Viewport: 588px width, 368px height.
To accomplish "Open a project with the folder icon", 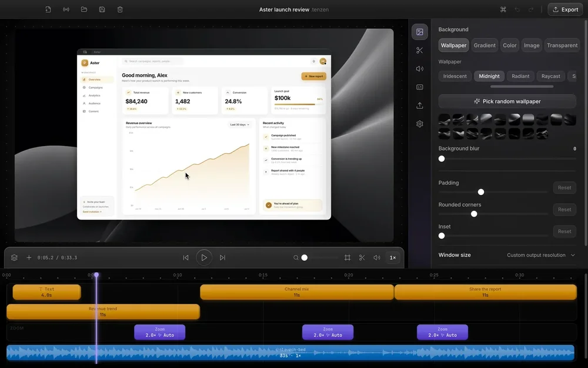I will [84, 9].
